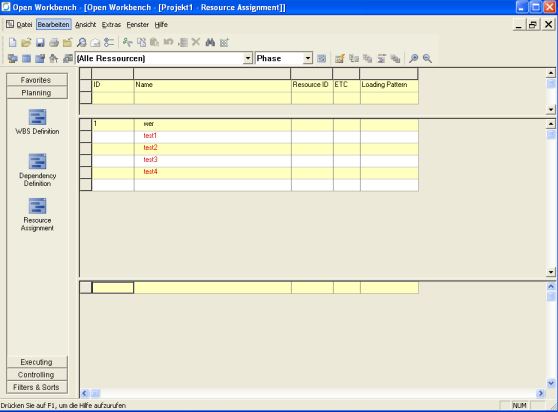Screen dimensions: 558x412
Task: Open the WBS Definition view icon
Action: 37,117
